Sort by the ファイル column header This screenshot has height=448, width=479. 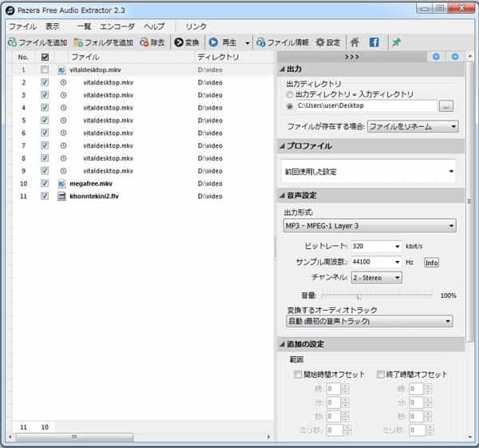125,57
